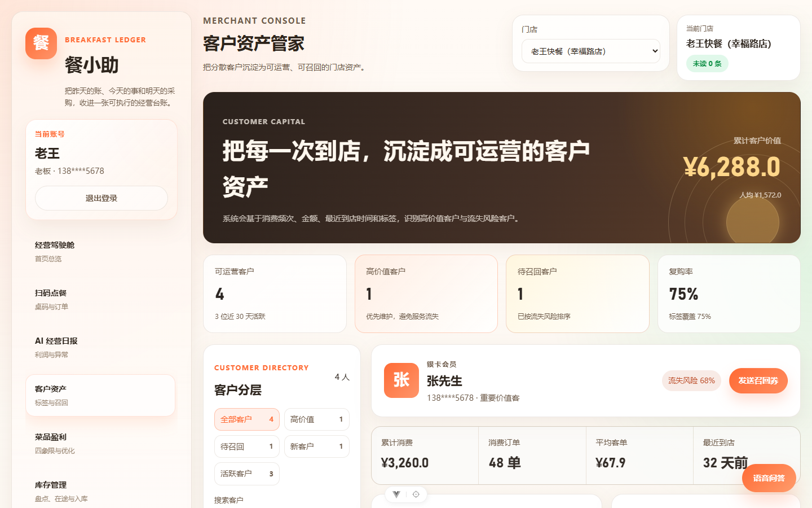Viewport: 812px width, 508px height.
Task: Filter by 高价值 customers
Action: click(x=317, y=419)
